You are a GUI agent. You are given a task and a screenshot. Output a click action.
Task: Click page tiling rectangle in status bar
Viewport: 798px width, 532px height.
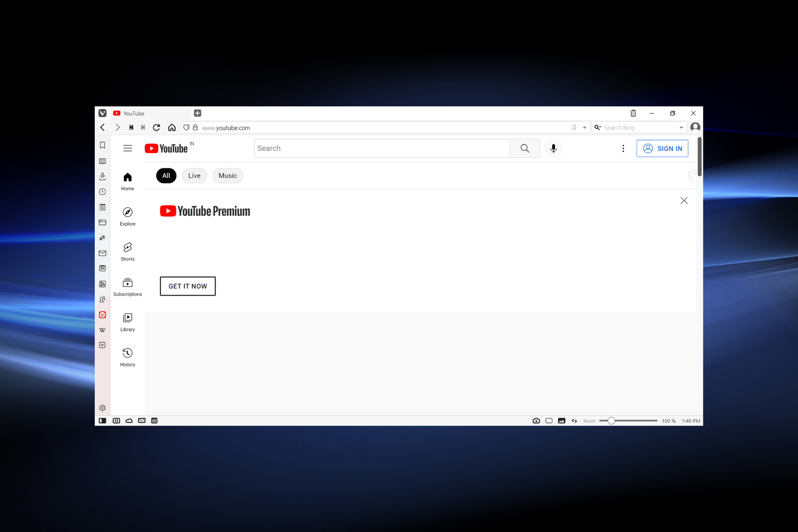click(x=549, y=421)
